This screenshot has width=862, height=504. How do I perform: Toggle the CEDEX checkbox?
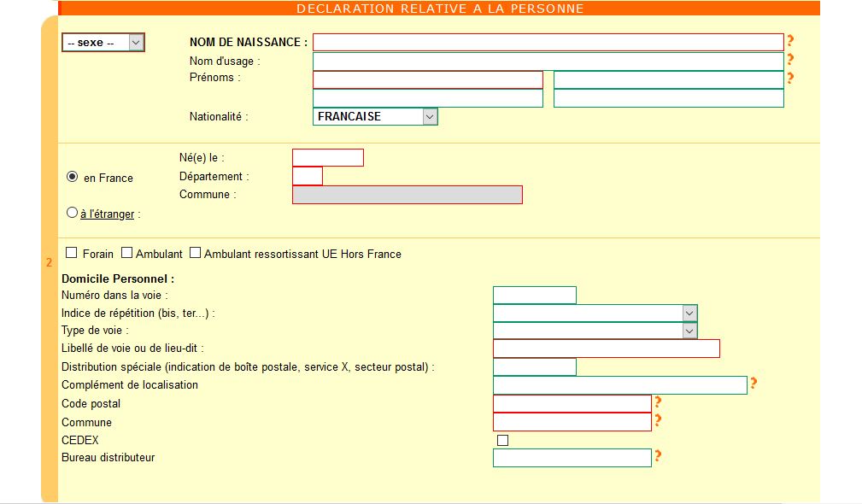(502, 440)
